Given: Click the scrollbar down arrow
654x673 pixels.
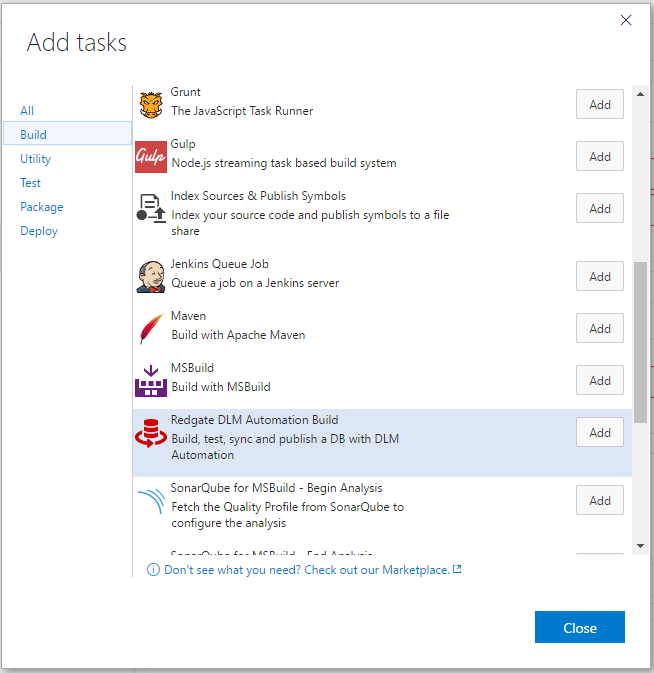Looking at the screenshot, I should pos(640,546).
